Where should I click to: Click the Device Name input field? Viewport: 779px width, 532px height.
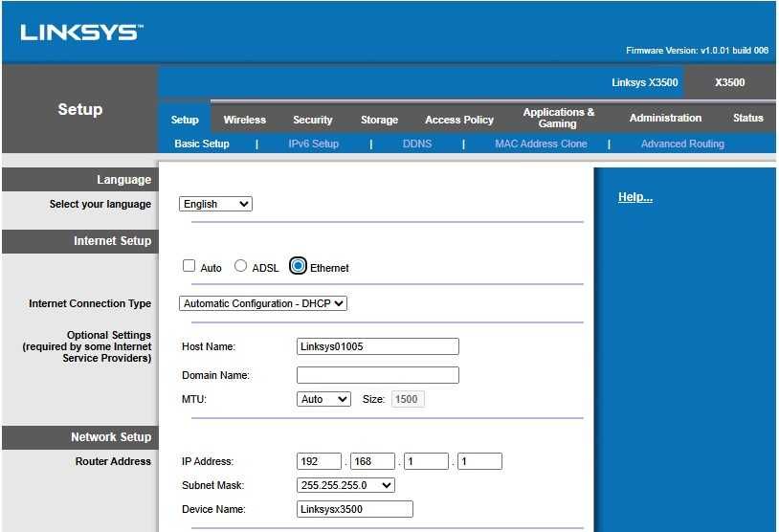point(355,509)
